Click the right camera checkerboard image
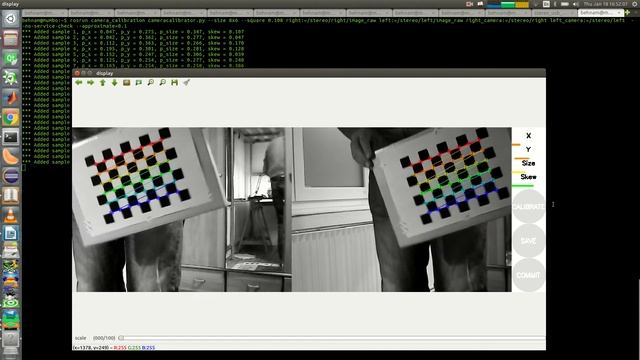Viewport: 640px width, 360px height. click(402, 210)
